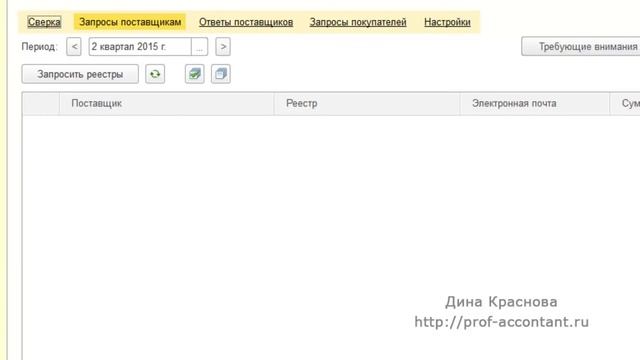Click the period field showing 2 квартал 2015 г.
This screenshot has height=360, width=640.
[x=140, y=47]
